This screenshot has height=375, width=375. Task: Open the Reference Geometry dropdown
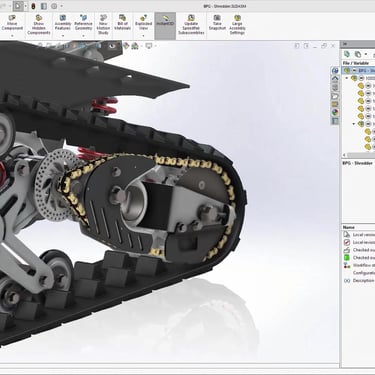pos(83,36)
